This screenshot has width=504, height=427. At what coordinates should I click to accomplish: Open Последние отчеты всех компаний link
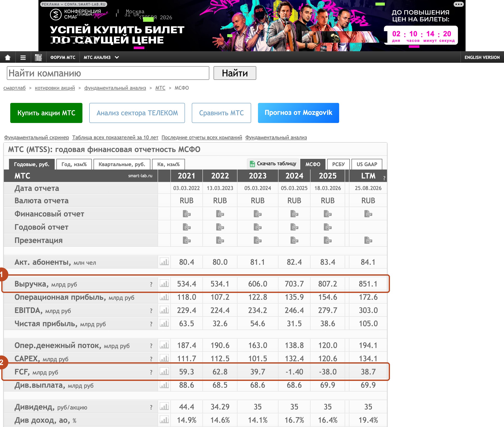coord(202,137)
